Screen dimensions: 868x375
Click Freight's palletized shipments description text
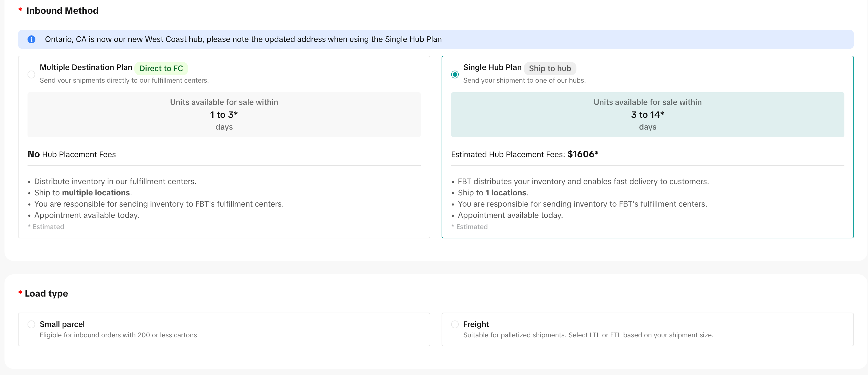[x=588, y=335]
